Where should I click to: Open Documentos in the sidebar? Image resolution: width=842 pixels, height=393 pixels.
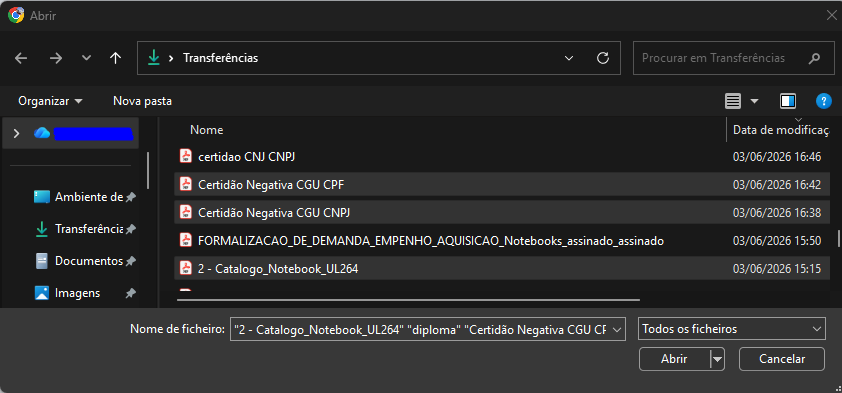pyautogui.click(x=84, y=261)
